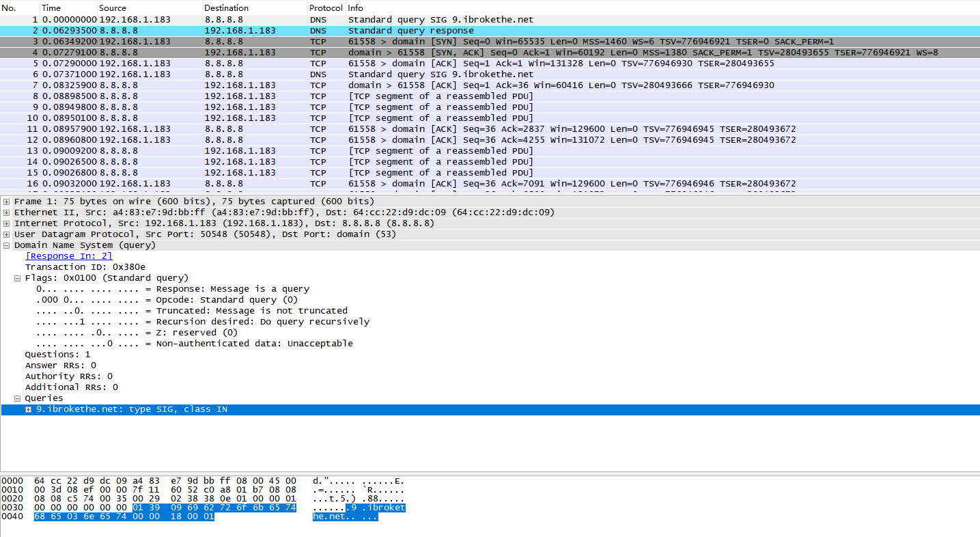Collapse the Flags: 0x0100 subtree
Screen dimensions: 980x537
pos(18,278)
